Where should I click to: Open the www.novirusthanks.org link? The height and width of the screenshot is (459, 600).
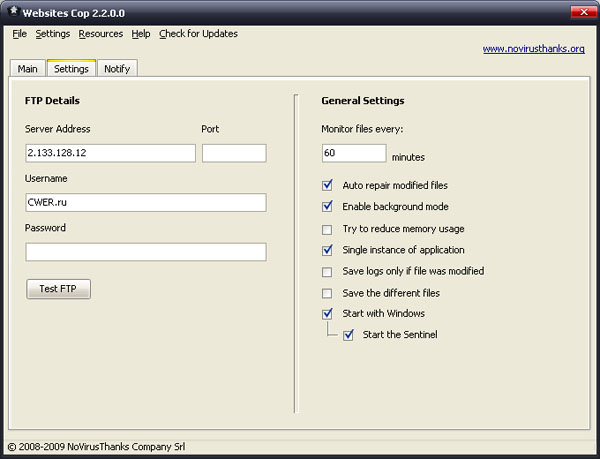click(533, 48)
